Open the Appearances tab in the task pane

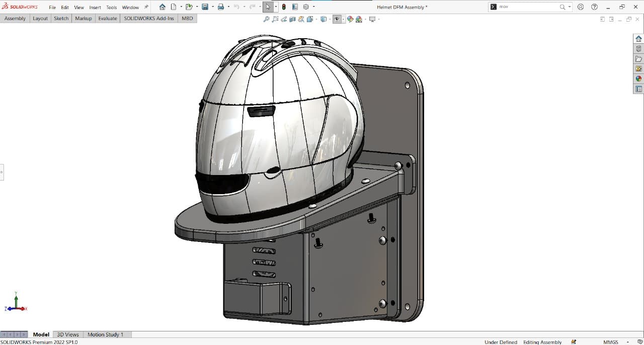638,79
